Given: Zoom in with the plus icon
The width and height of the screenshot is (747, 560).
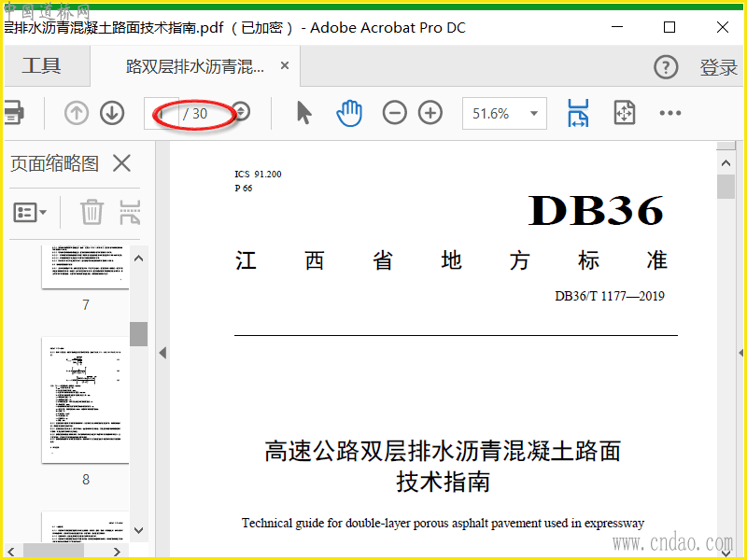Looking at the screenshot, I should click(430, 113).
